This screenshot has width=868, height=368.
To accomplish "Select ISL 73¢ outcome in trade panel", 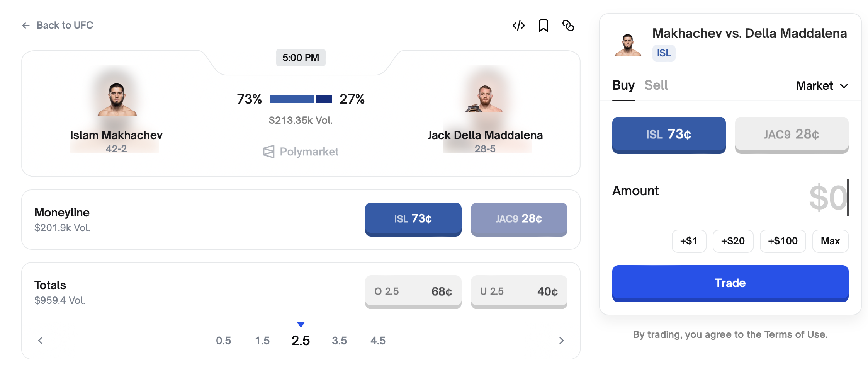I will click(669, 135).
